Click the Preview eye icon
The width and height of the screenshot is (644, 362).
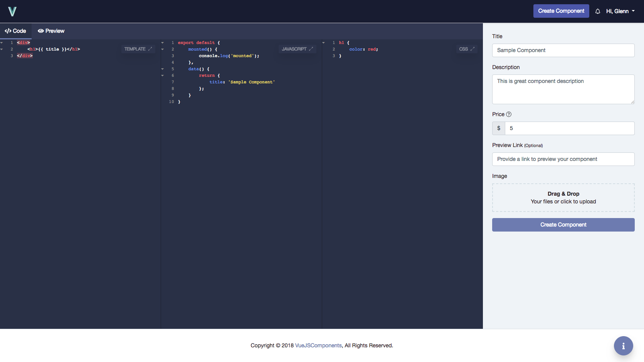[41, 31]
